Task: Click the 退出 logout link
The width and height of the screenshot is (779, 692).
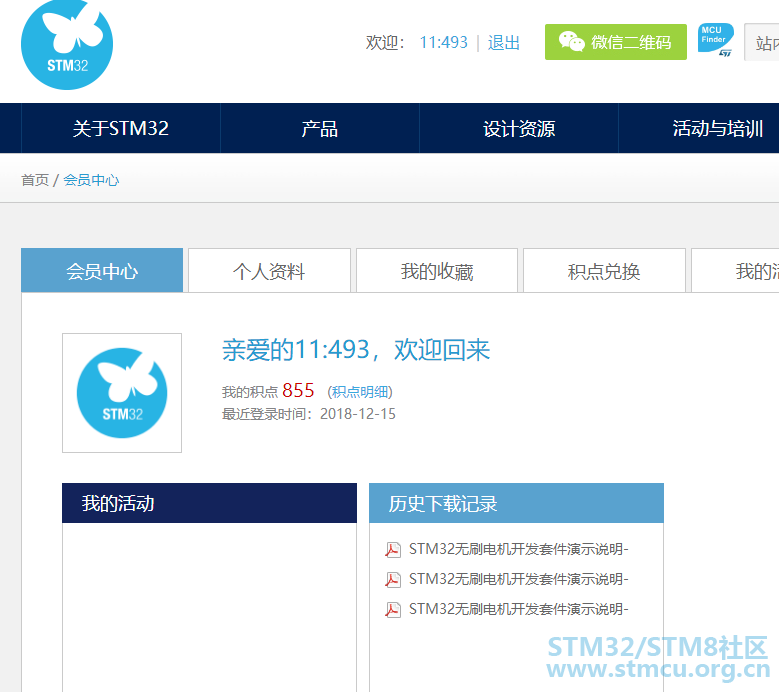Action: click(503, 43)
